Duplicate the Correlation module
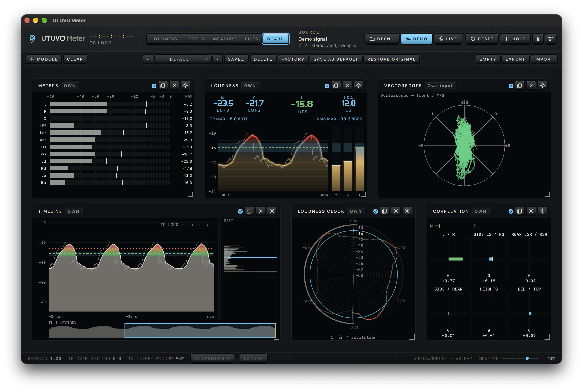583x392 pixels. 520,211
